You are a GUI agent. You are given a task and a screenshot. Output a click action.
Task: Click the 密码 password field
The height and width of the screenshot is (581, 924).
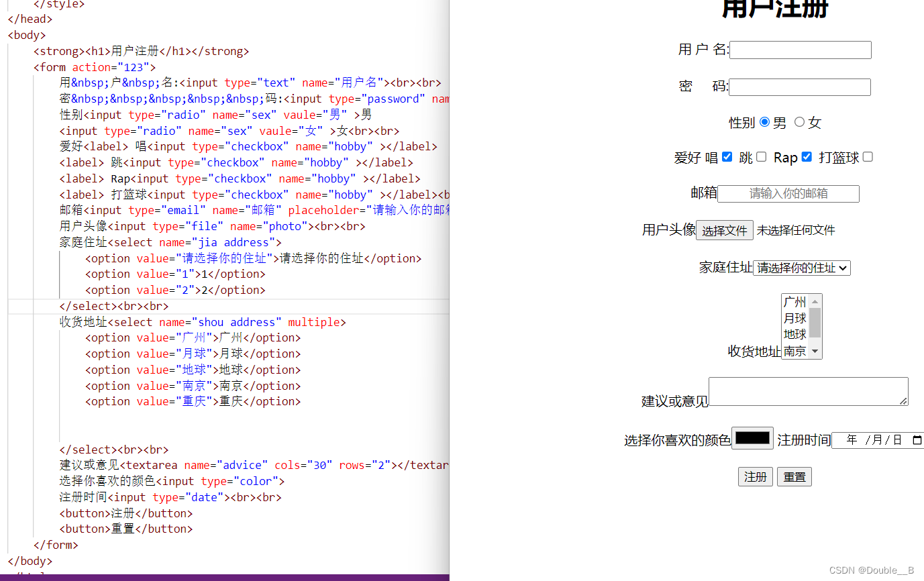pyautogui.click(x=799, y=87)
